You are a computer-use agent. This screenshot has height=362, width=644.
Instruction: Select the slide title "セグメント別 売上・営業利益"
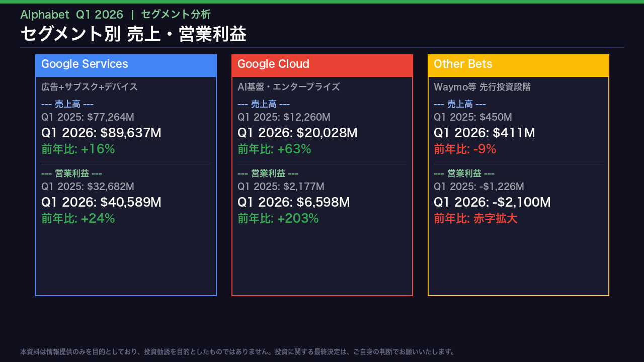tap(133, 34)
